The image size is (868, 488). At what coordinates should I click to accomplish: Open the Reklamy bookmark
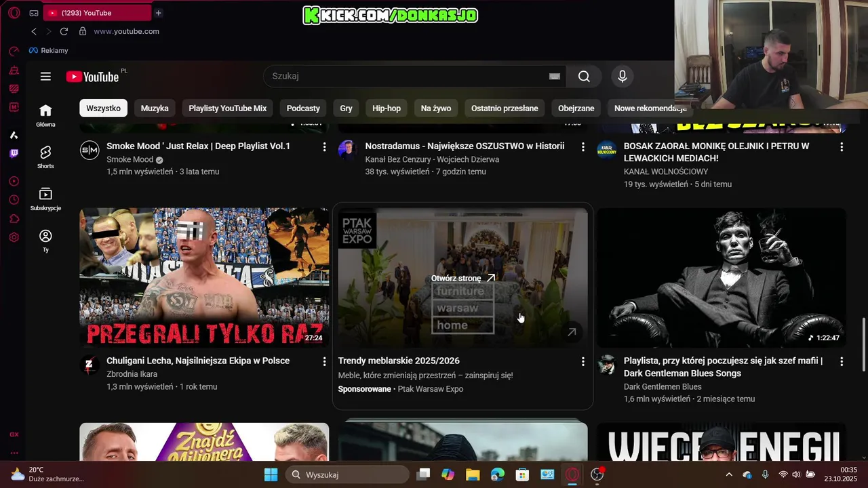tap(48, 51)
